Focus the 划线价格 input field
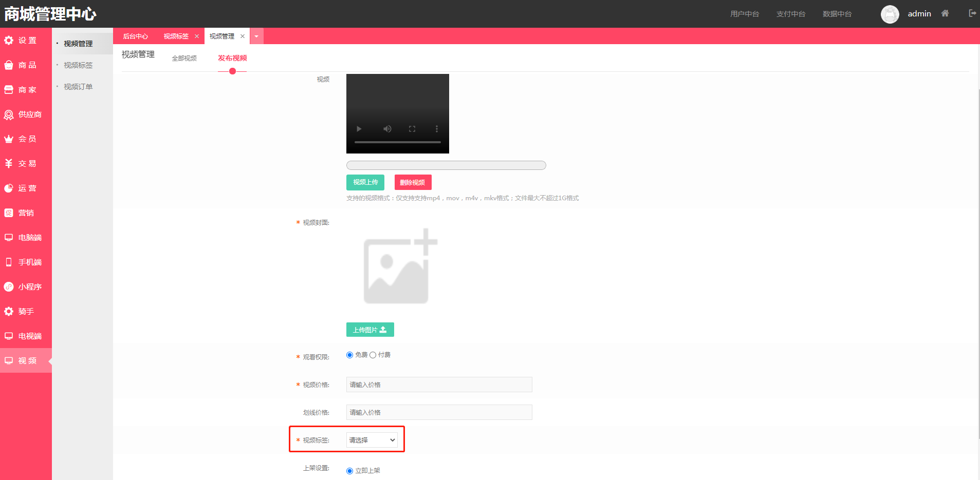980x480 pixels. pyautogui.click(x=439, y=412)
